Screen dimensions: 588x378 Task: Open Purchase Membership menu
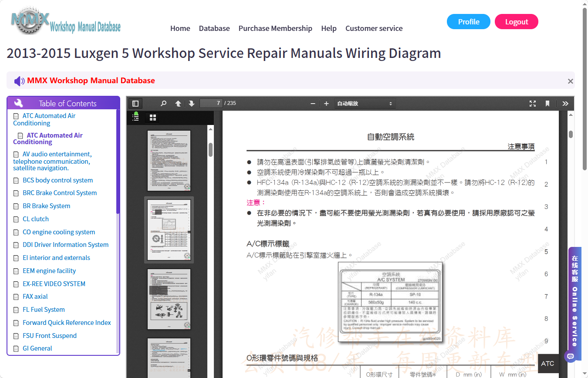click(275, 28)
